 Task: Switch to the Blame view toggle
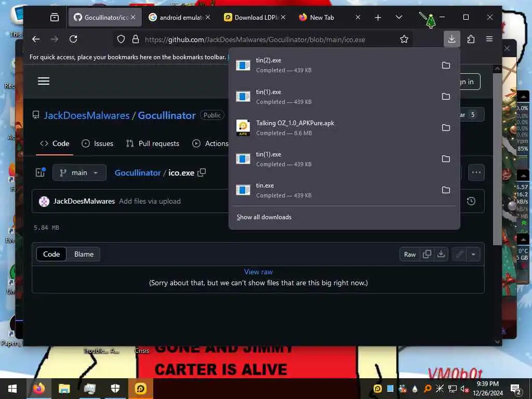click(x=84, y=254)
